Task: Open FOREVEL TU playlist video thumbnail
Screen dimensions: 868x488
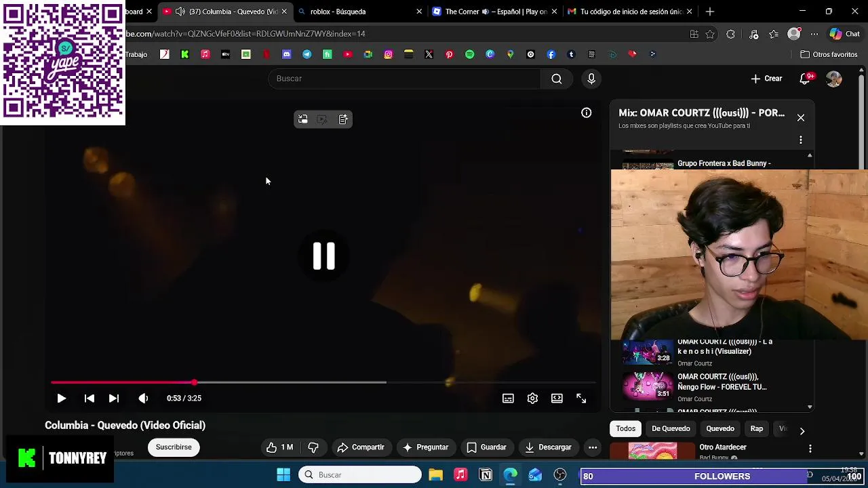Action: 648,386
